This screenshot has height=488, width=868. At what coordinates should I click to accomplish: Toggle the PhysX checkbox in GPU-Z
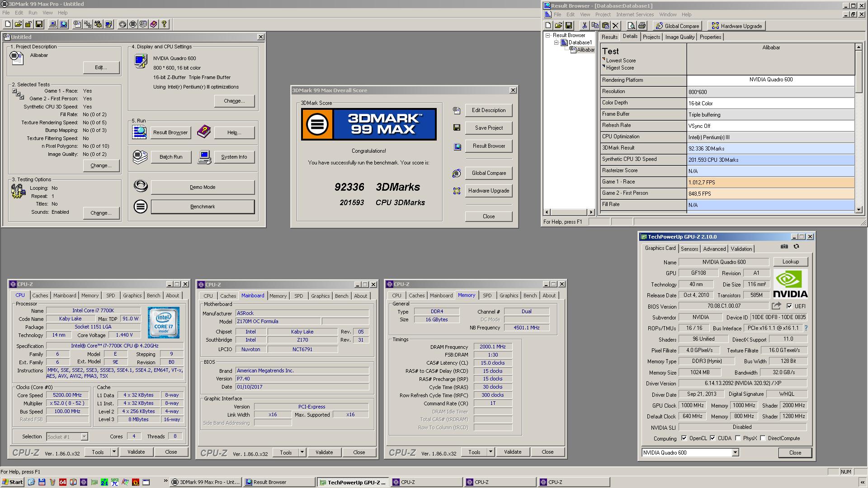click(738, 438)
